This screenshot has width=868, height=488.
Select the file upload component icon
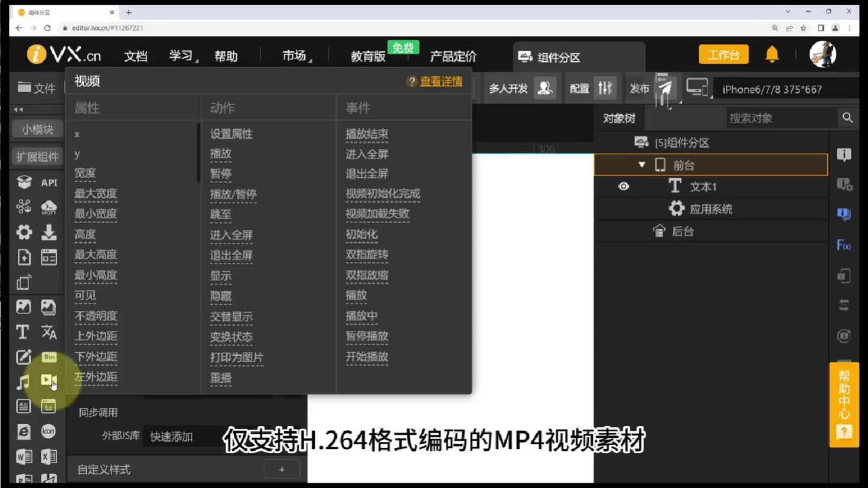pos(23,258)
